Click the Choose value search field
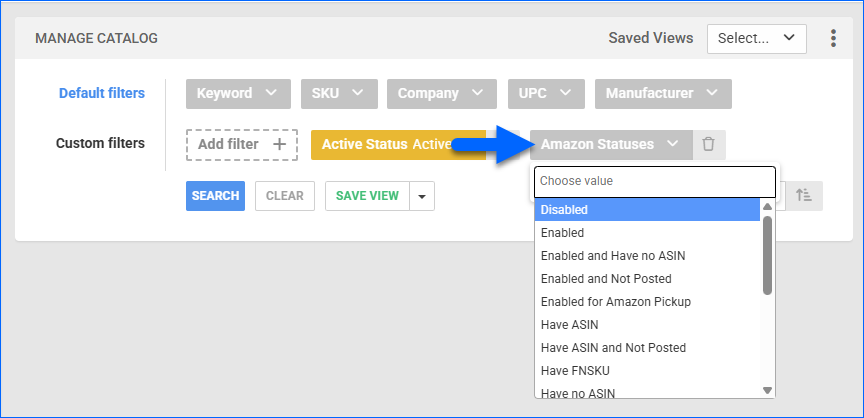Image resolution: width=864 pixels, height=418 pixels. tap(654, 181)
